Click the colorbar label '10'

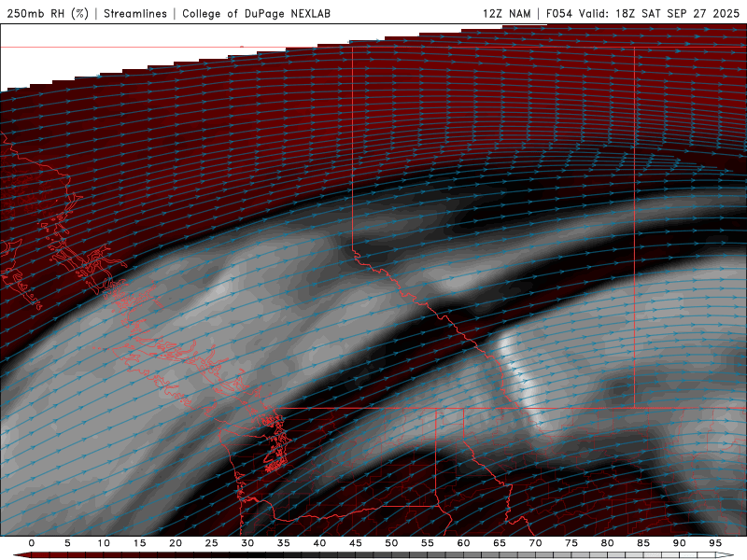point(104,543)
